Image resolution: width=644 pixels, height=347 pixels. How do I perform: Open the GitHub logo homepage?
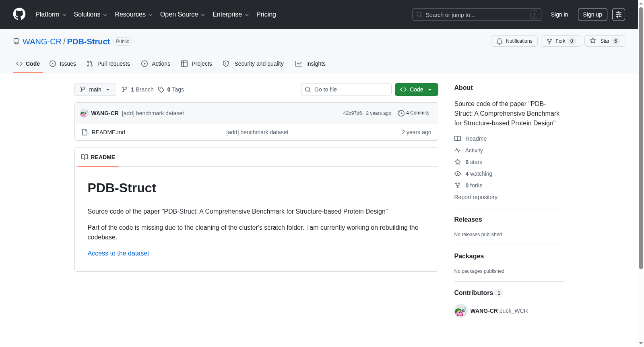[x=19, y=14]
